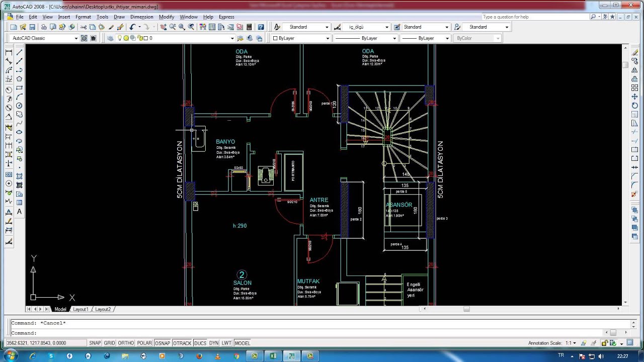
Task: Click Bring to Front draw order icon
Action: tap(634, 210)
